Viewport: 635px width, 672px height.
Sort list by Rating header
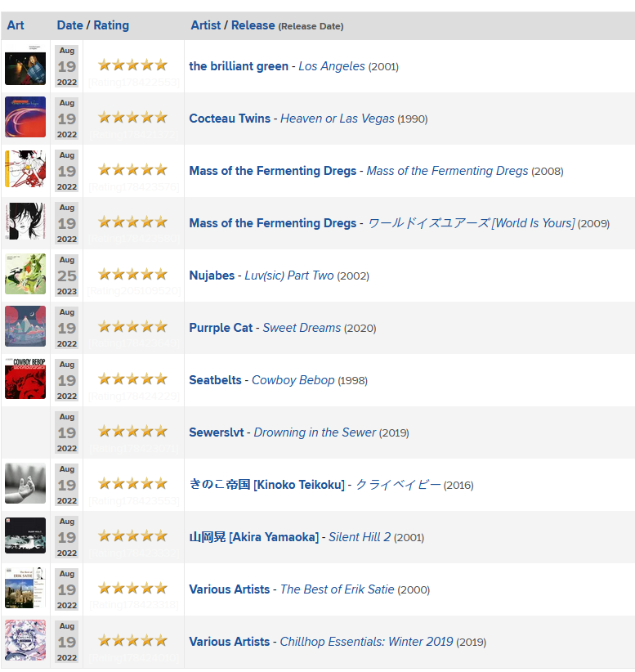(111, 25)
